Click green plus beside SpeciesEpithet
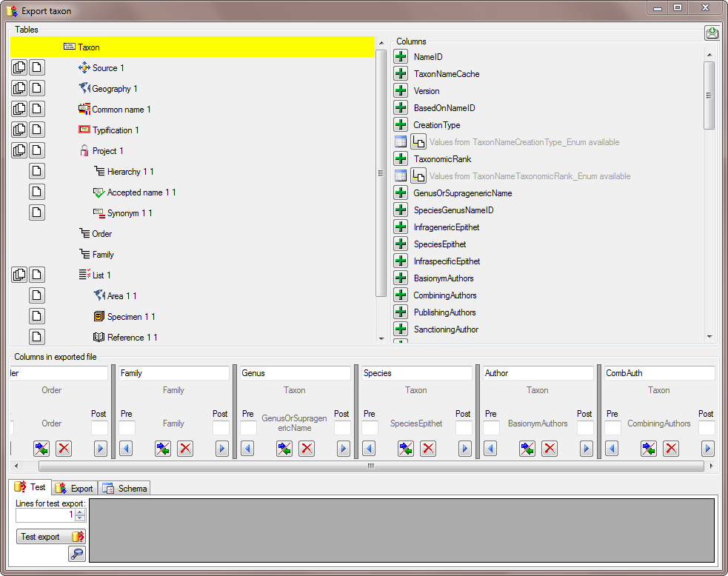 coord(401,244)
